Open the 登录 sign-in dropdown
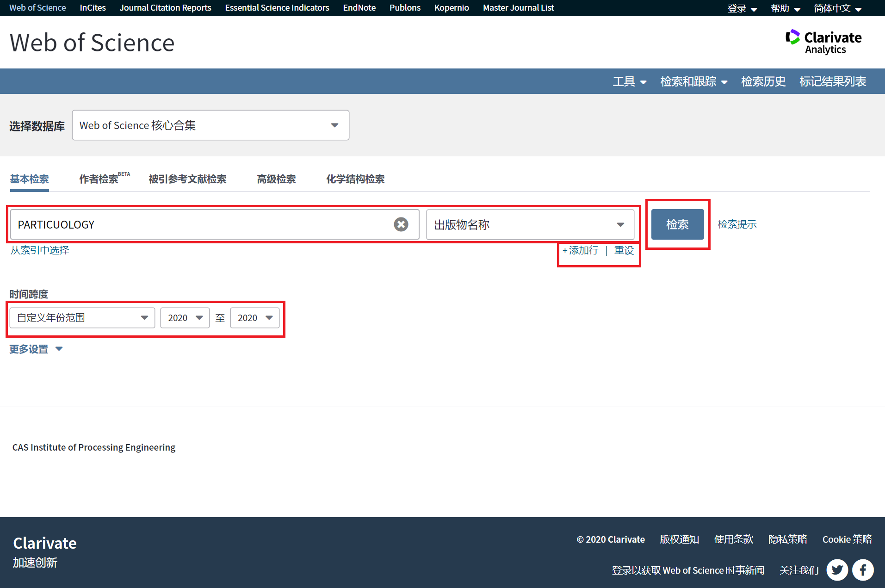Screen dimensions: 885x588 pyautogui.click(x=742, y=8)
